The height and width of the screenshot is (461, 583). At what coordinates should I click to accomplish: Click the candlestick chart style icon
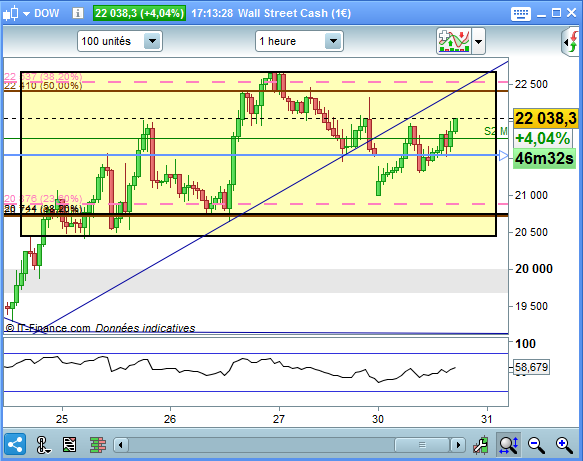[x=11, y=13]
